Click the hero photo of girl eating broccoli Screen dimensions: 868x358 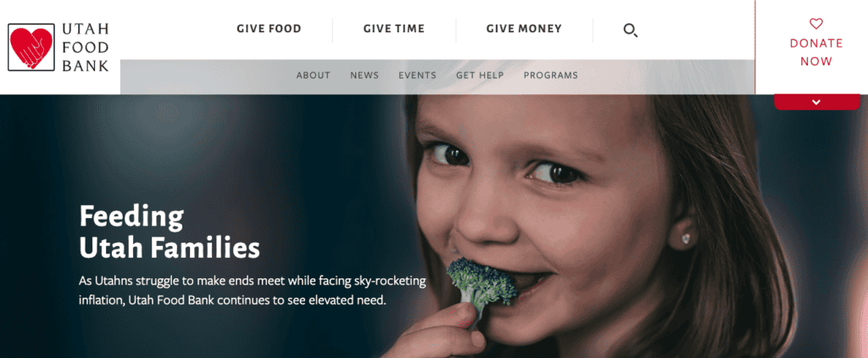point(609,227)
